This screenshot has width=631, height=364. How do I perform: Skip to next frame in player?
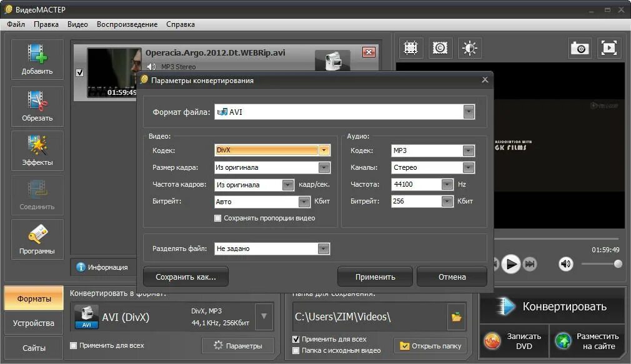530,264
